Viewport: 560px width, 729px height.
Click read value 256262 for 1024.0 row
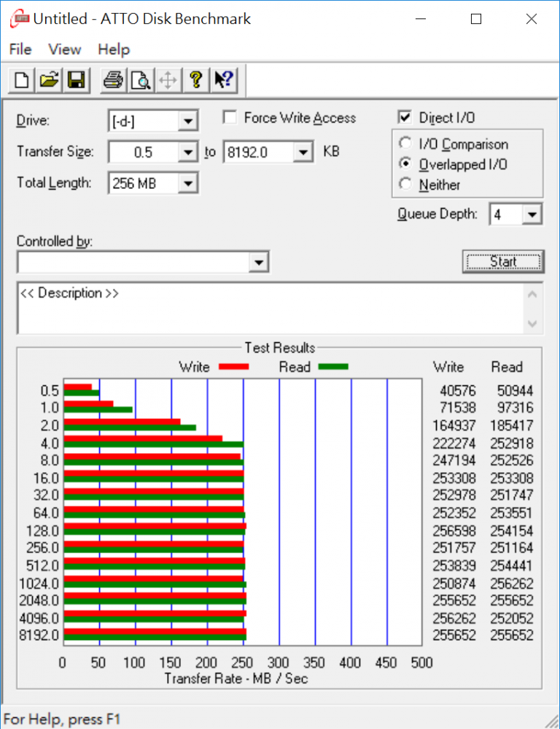click(512, 583)
